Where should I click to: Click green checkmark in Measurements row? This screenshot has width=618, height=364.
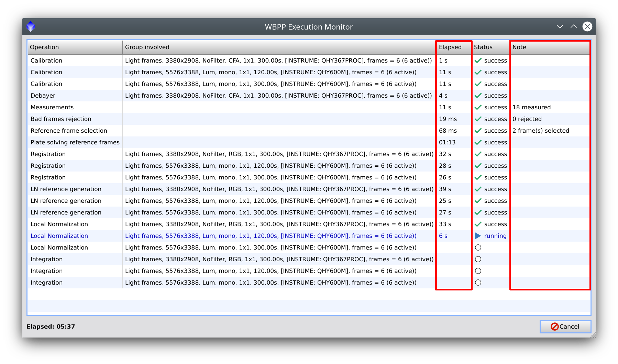pyautogui.click(x=478, y=107)
